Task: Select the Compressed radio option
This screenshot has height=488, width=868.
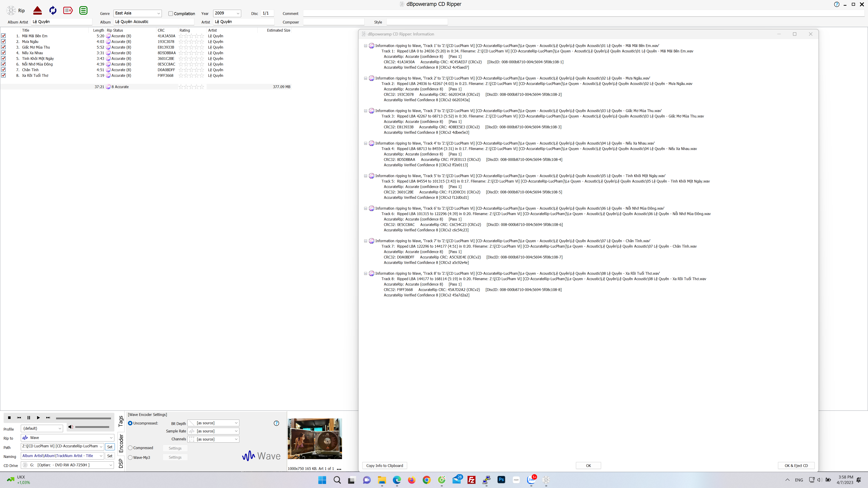Action: point(130,448)
